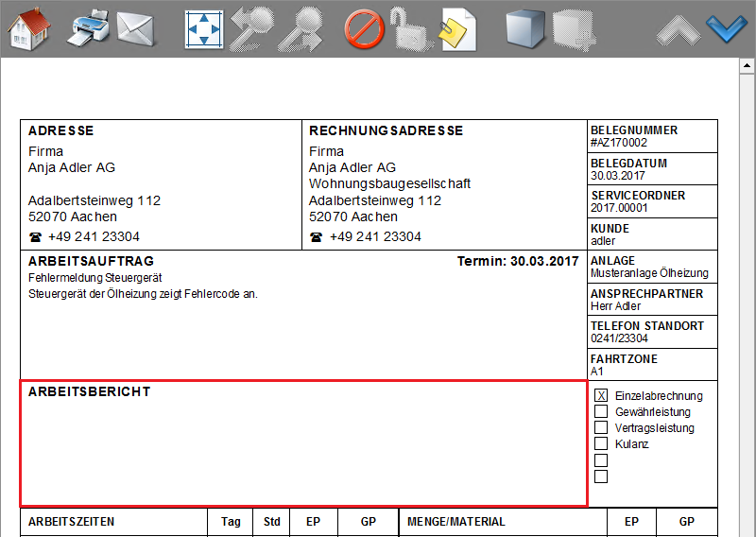Click the blue down chevron arrow

click(727, 29)
